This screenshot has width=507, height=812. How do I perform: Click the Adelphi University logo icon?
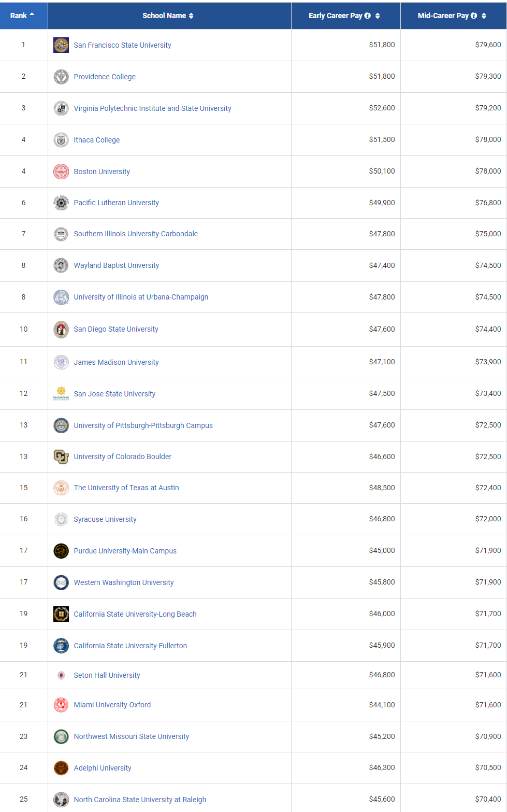61,768
